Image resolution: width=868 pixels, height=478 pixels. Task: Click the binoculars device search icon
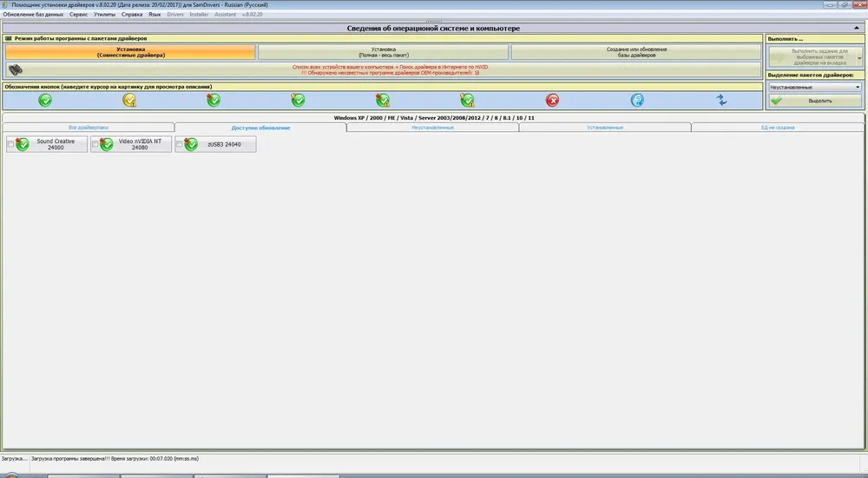click(16, 69)
